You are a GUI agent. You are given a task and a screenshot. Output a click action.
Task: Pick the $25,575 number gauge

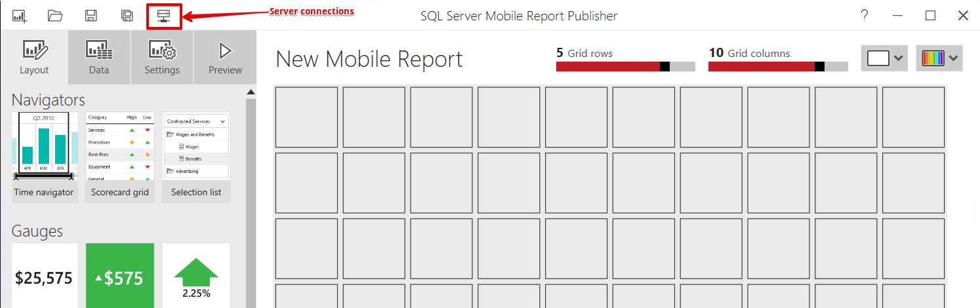[x=44, y=276]
